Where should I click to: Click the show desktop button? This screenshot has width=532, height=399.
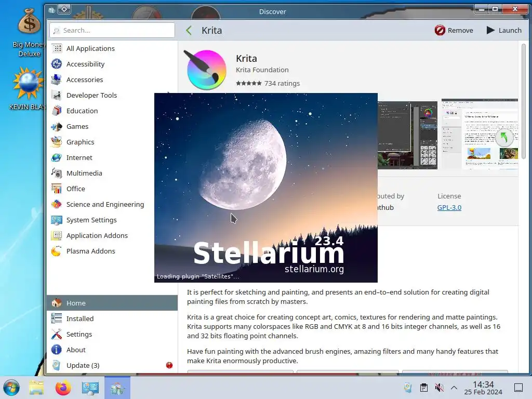tap(518, 388)
